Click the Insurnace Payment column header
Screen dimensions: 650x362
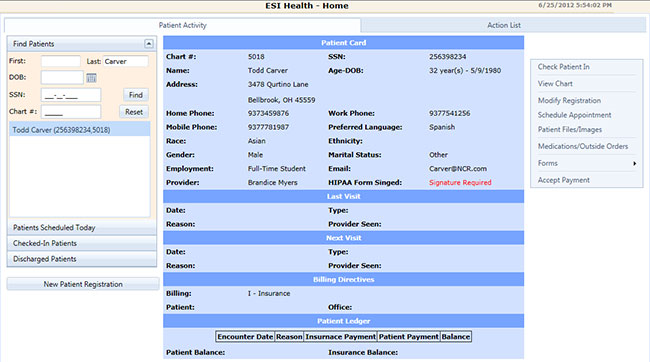(340, 337)
